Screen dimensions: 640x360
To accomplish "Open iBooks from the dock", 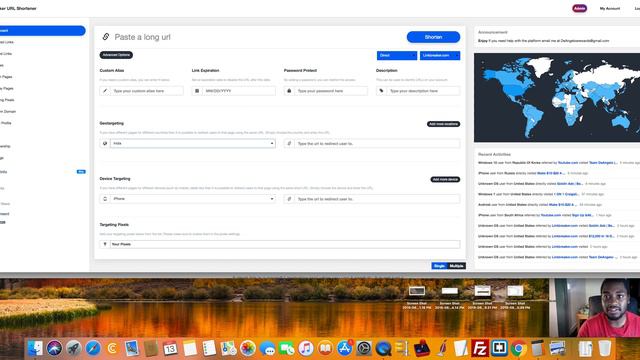I will tap(325, 348).
